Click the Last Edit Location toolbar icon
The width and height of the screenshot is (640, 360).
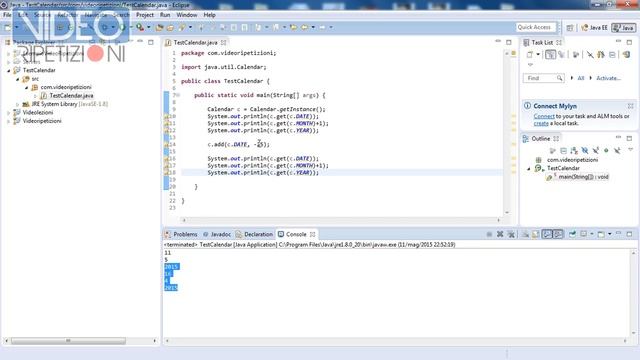point(293,27)
